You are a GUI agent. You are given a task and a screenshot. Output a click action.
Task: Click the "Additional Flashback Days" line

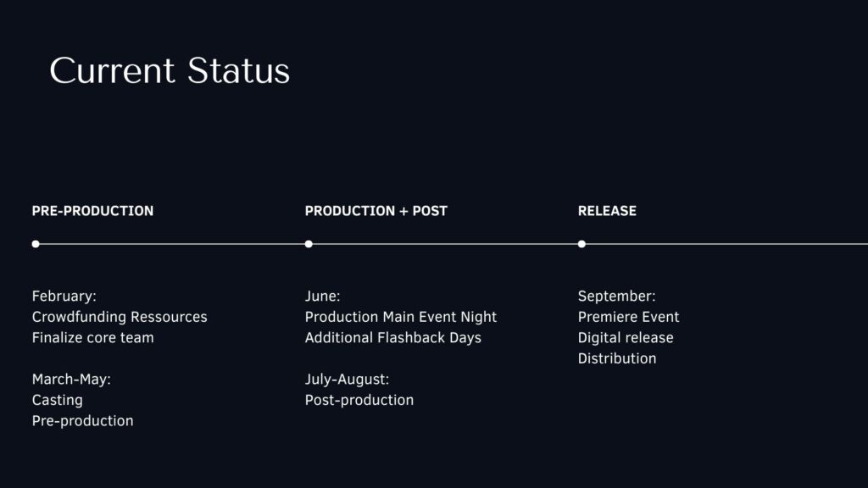pyautogui.click(x=393, y=338)
